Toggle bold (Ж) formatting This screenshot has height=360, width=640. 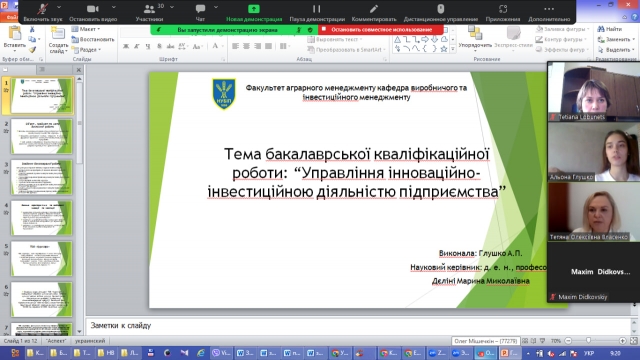(x=126, y=46)
